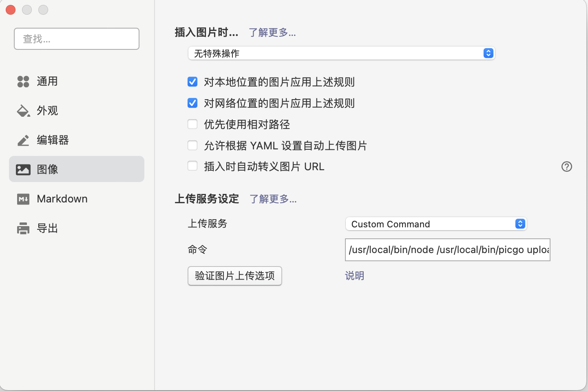588x391 pixels.
Task: Open the Custom Command upload service dropdown
Action: pos(436,224)
